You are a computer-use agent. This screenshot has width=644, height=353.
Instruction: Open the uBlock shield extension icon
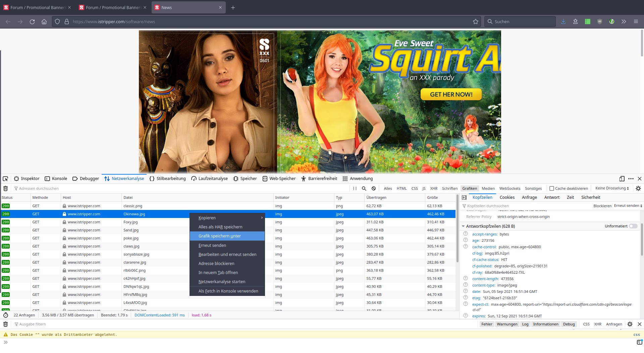[x=599, y=21]
